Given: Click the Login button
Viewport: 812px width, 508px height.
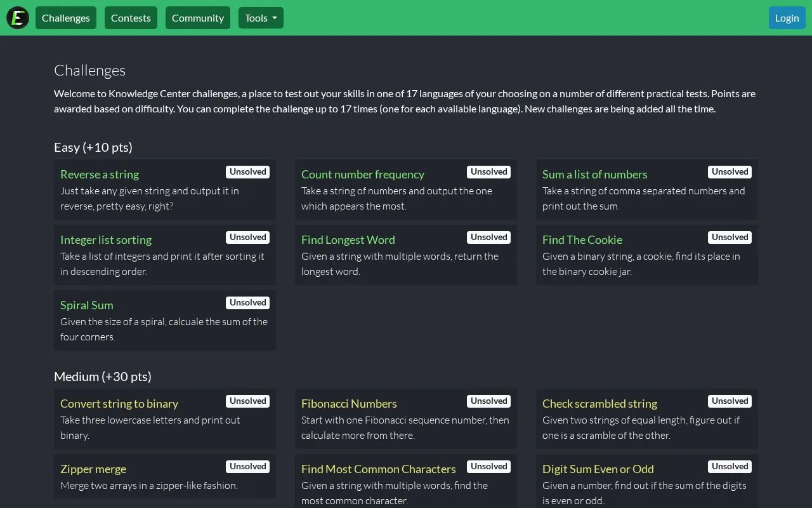Looking at the screenshot, I should pos(787,18).
